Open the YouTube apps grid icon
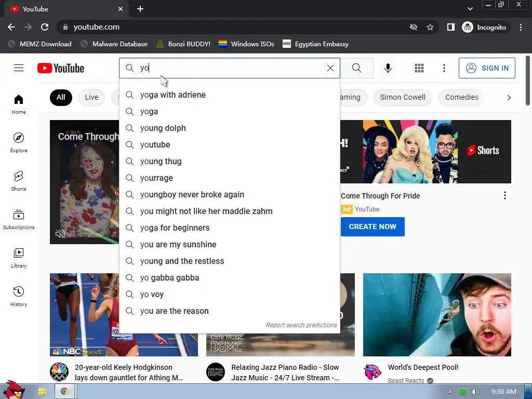The height and width of the screenshot is (399, 532). [x=419, y=68]
